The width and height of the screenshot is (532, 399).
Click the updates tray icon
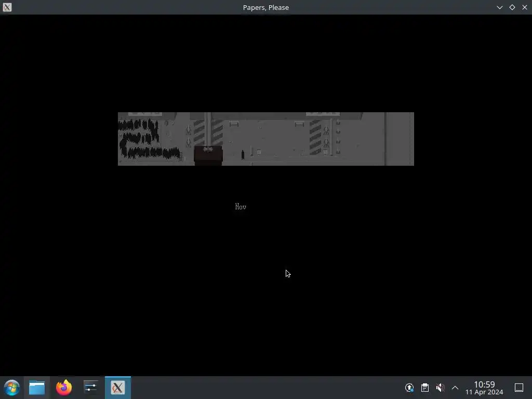[409, 388]
